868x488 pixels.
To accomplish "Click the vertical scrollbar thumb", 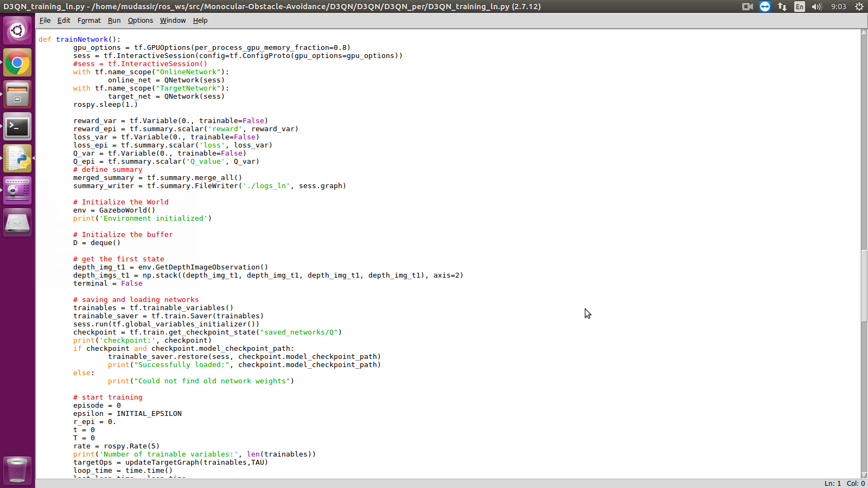I will (x=864, y=286).
